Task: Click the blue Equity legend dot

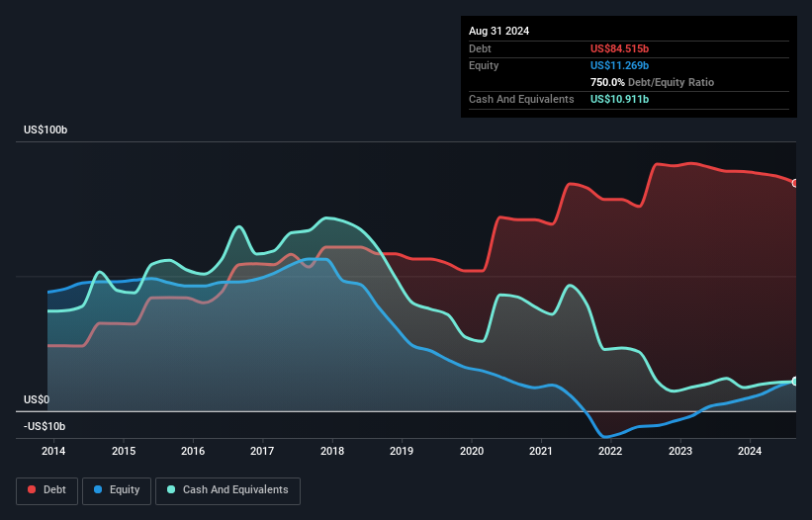Action: tap(98, 489)
